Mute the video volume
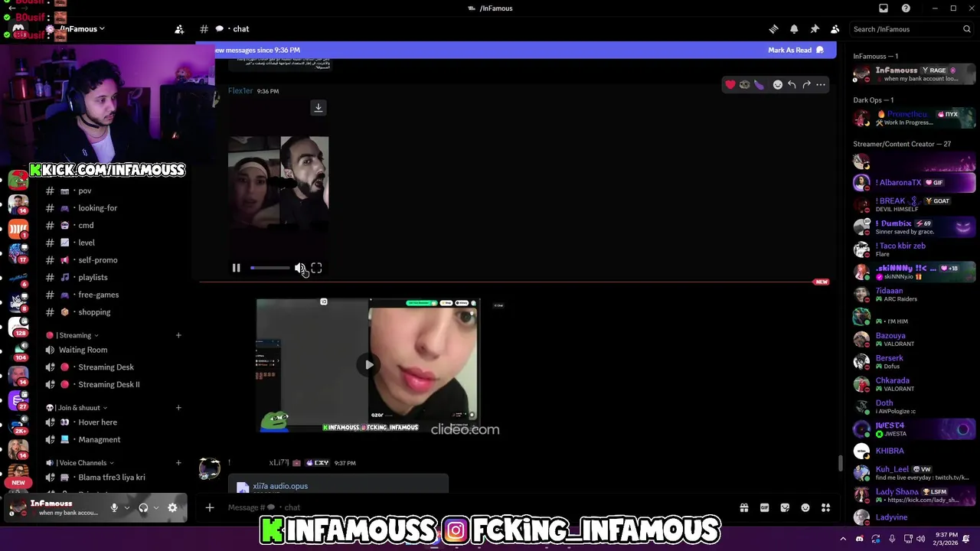The image size is (980, 551). pyautogui.click(x=299, y=268)
